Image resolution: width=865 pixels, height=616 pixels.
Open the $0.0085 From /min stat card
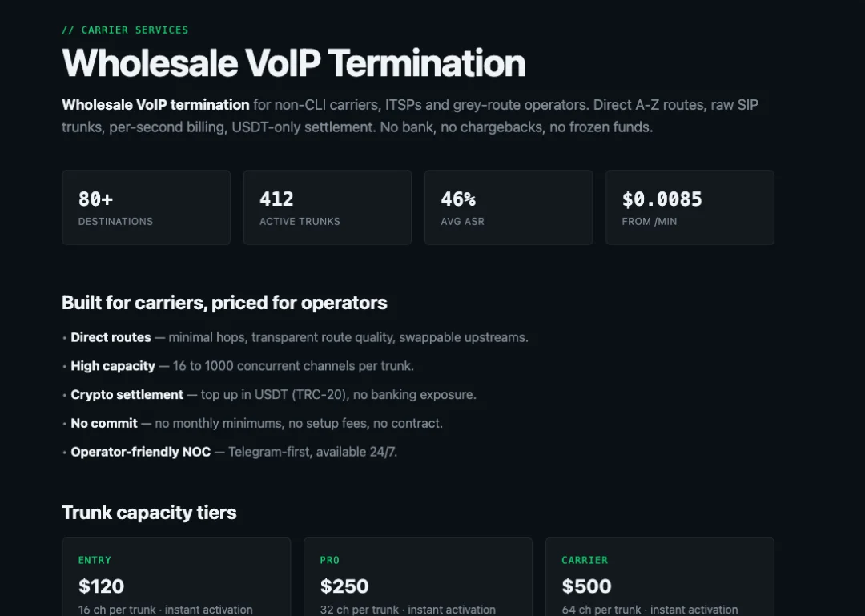tap(690, 207)
